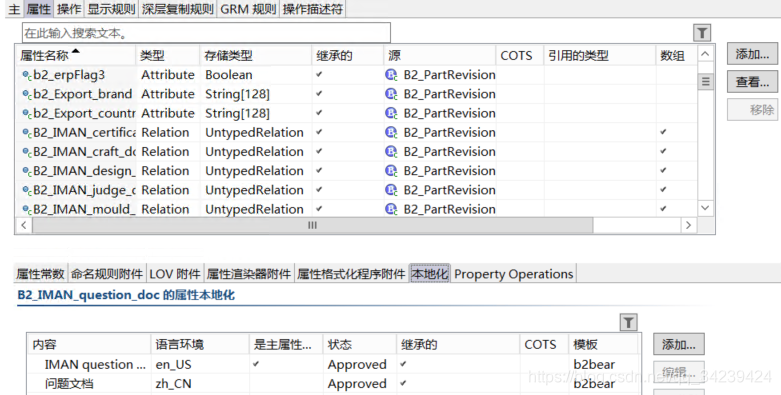Select the b2_erpFlag3 attribute name
Image resolution: width=781 pixels, height=395 pixels.
pos(69,75)
